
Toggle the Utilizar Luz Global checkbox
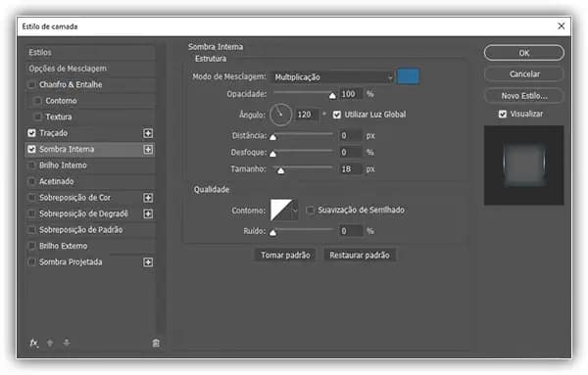coord(337,115)
